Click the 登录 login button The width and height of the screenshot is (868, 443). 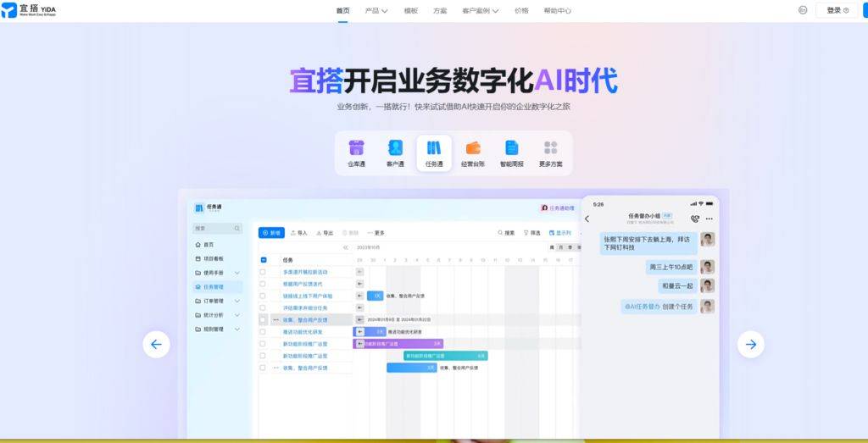tap(837, 10)
